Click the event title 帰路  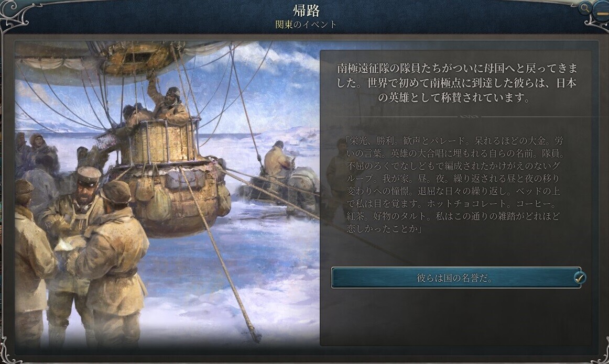[306, 10]
